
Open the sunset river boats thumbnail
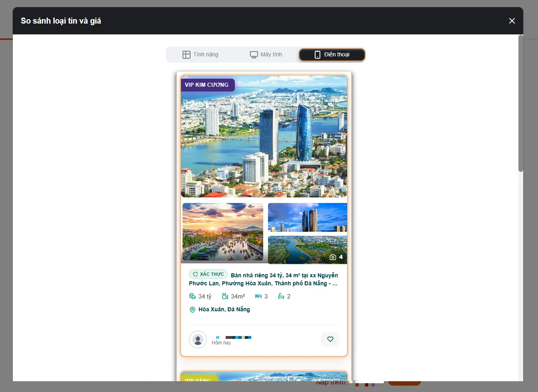(223, 232)
